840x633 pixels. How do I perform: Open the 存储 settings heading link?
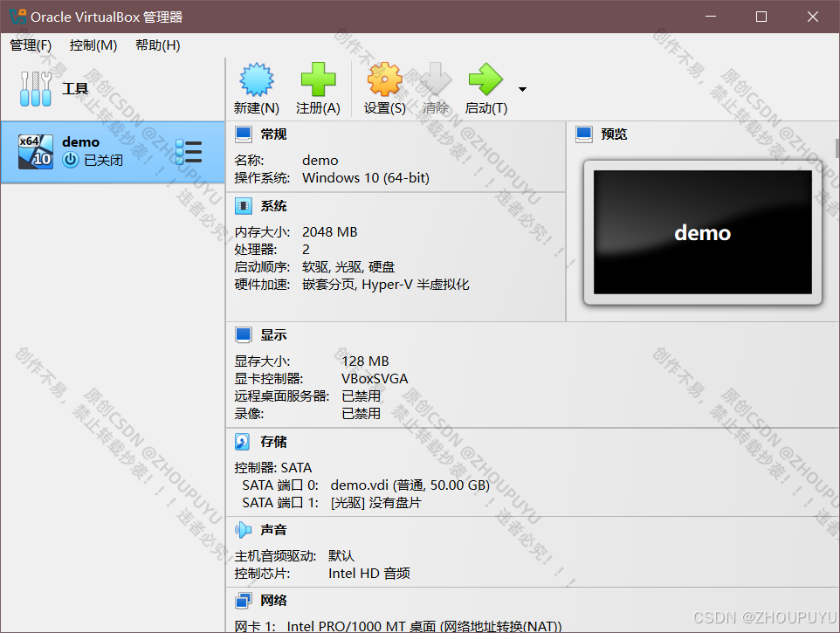(274, 442)
